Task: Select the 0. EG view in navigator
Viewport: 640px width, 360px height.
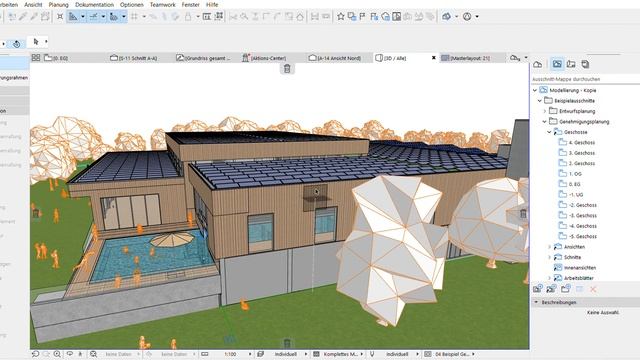Action: [x=570, y=184]
